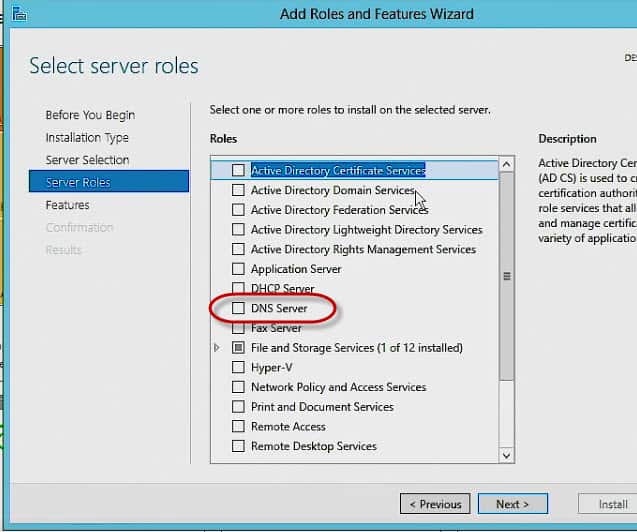The image size is (637, 532).
Task: Tick the DNS Server checkbox
Action: 238,308
